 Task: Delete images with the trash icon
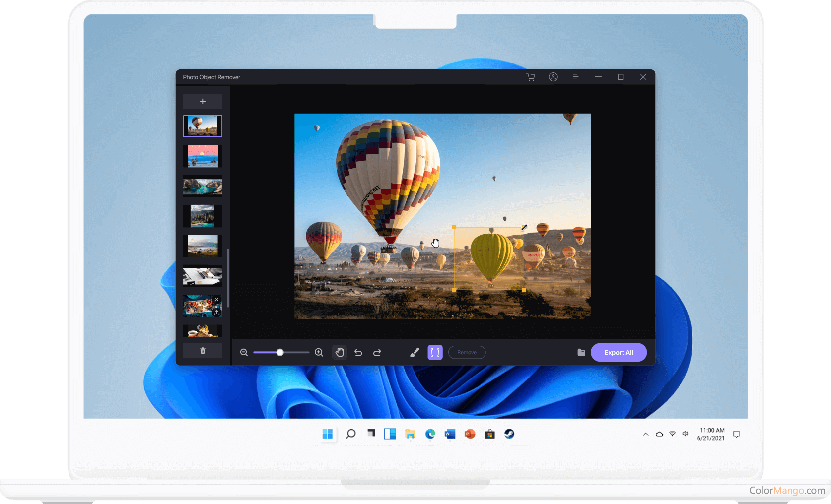(203, 351)
